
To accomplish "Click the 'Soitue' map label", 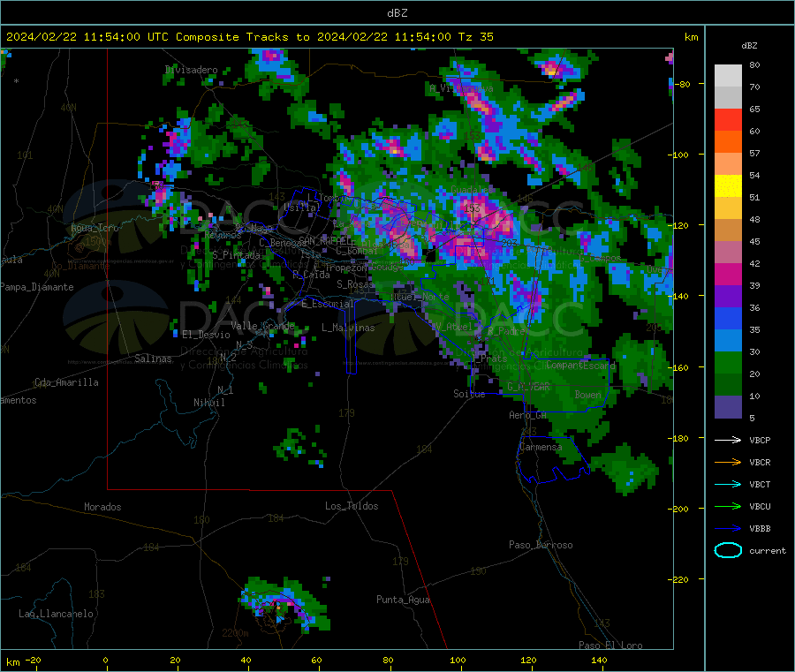I will [469, 394].
